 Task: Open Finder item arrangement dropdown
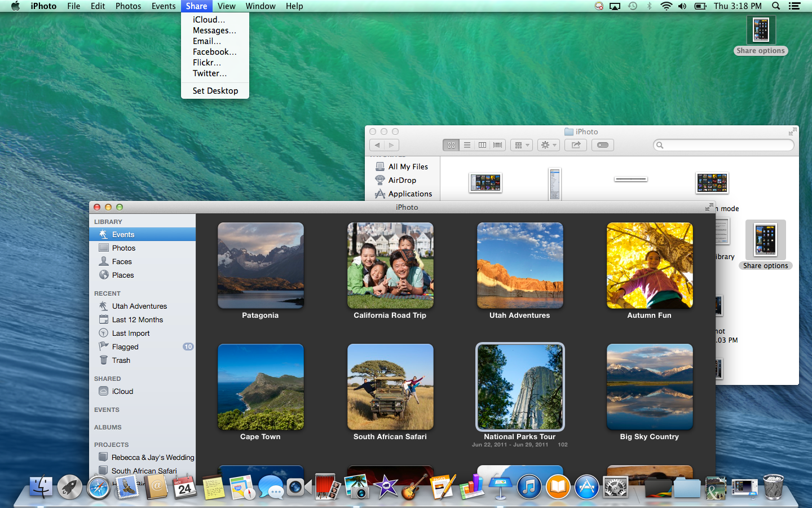coord(521,145)
